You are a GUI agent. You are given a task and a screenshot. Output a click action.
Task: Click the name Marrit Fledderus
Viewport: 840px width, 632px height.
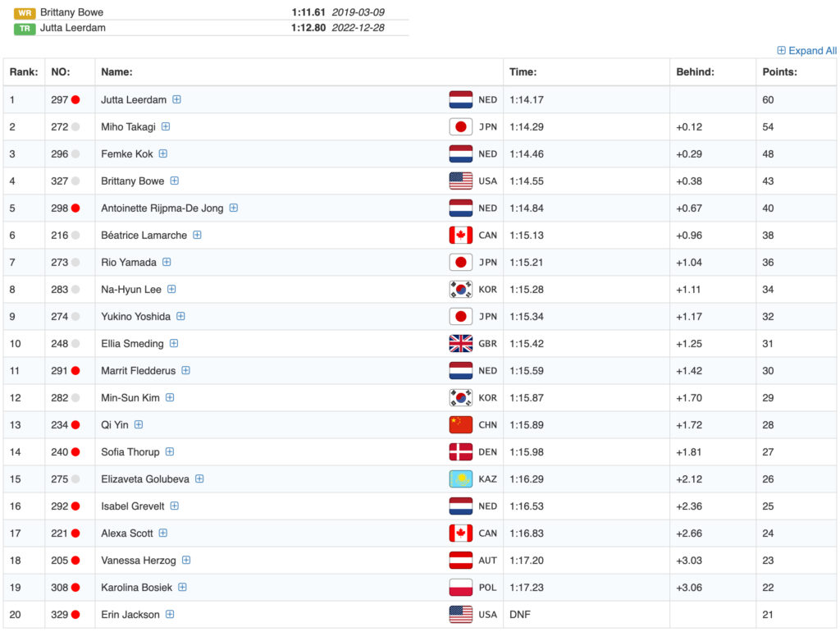(138, 371)
